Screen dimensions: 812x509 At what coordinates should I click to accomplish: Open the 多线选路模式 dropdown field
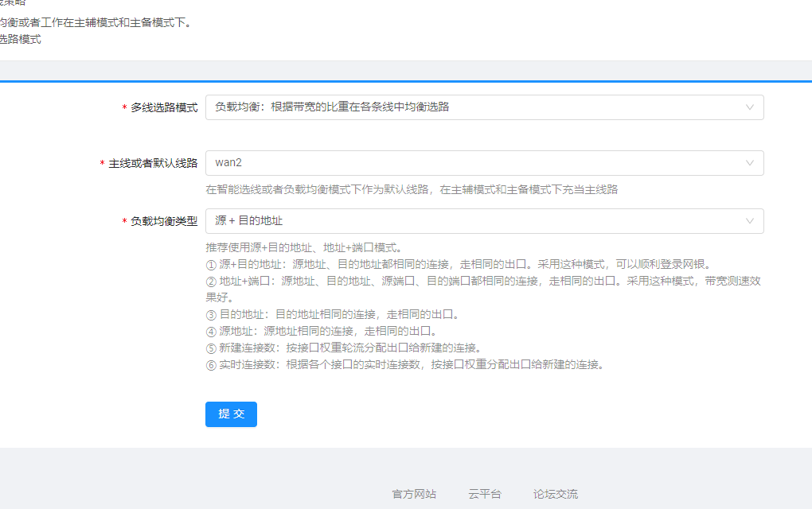(x=478, y=107)
